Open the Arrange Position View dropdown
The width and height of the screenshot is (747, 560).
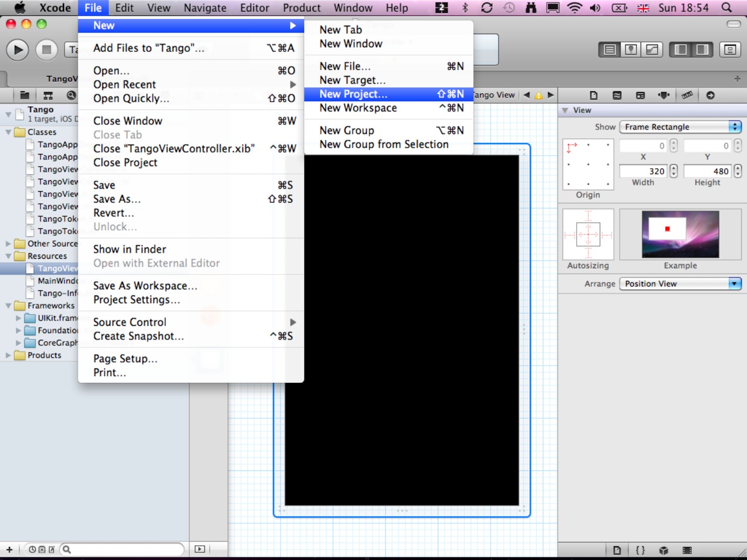680,283
